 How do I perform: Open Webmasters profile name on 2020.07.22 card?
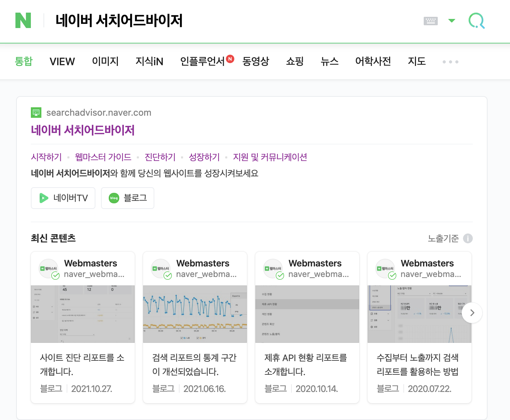[x=427, y=263]
